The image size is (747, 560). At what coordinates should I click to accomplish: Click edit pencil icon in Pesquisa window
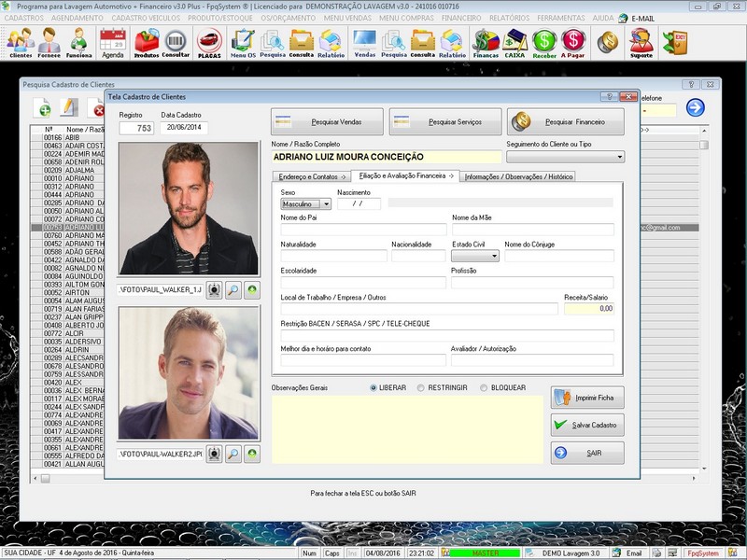tap(69, 108)
